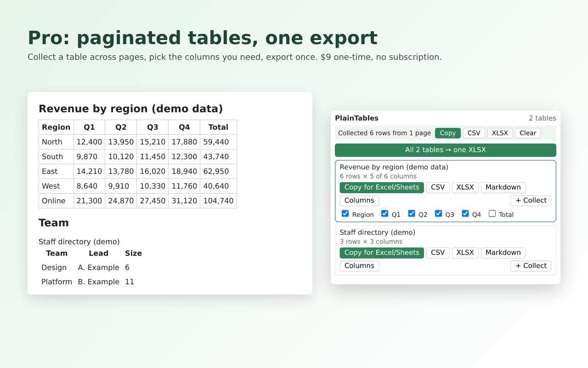Download Revenue by region table as CSV

click(x=438, y=187)
